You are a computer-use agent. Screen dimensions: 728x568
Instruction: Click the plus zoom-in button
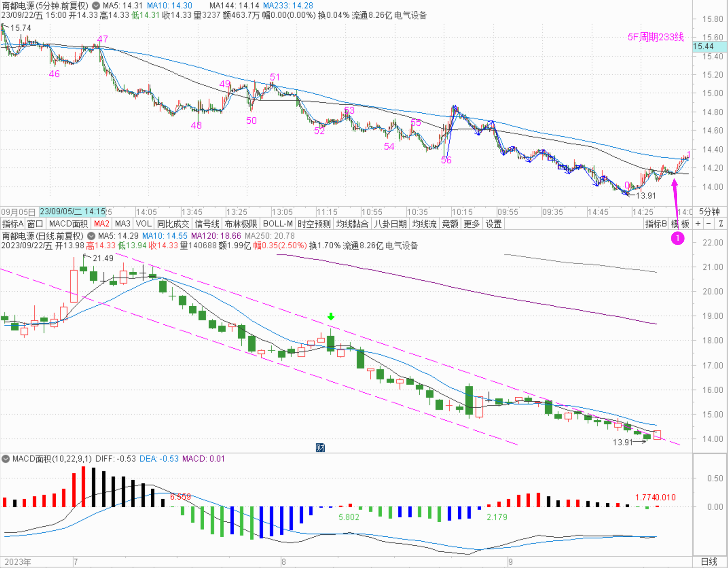(698, 224)
